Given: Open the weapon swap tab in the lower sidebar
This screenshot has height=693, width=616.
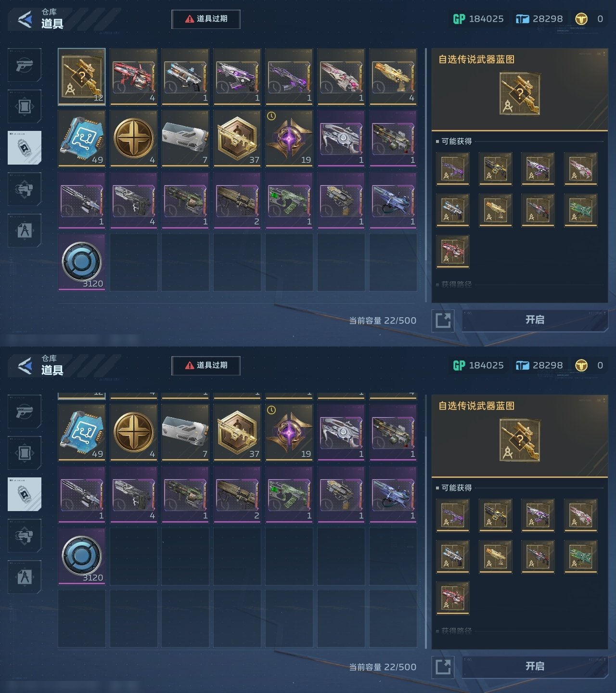Looking at the screenshot, I should coord(25,535).
